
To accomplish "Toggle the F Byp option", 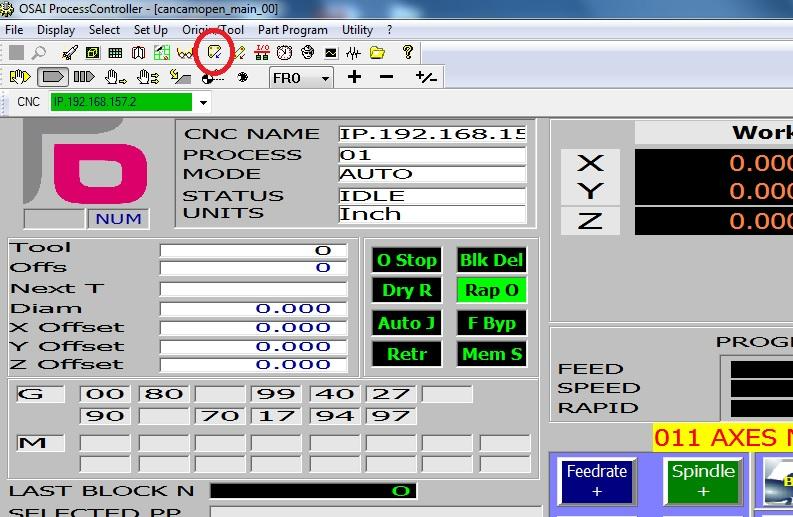I will 491,323.
